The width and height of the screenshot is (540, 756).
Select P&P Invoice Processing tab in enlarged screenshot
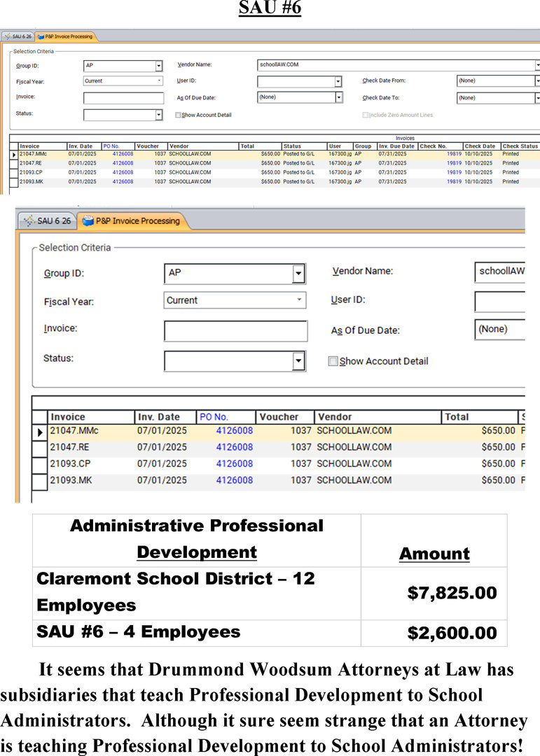pyautogui.click(x=137, y=221)
